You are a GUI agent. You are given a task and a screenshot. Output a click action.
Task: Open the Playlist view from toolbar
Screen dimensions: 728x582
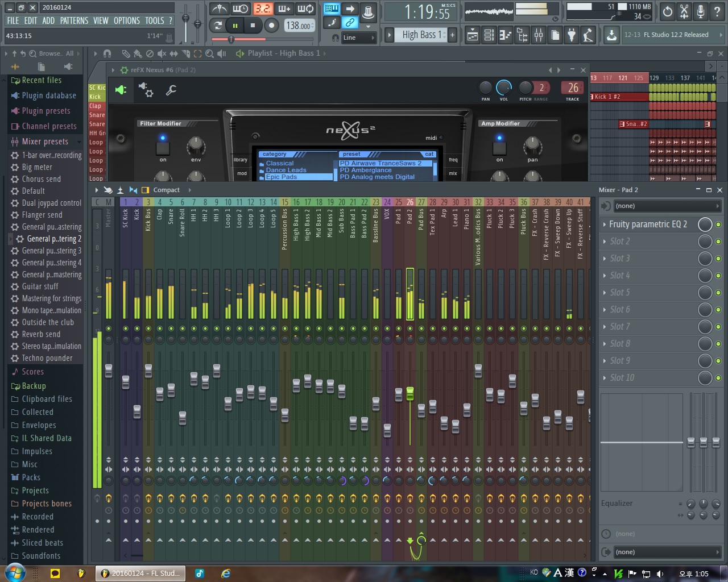[x=473, y=35]
